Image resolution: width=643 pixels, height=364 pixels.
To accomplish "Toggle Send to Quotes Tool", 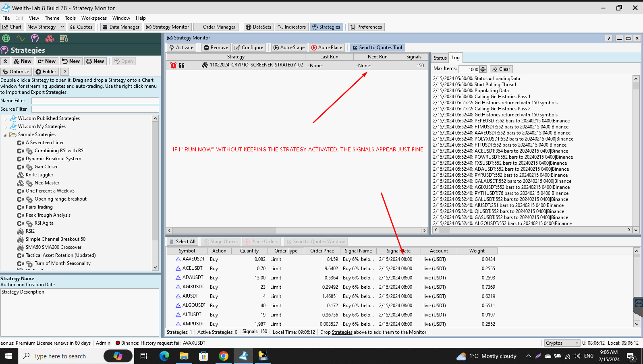I will pos(378,48).
